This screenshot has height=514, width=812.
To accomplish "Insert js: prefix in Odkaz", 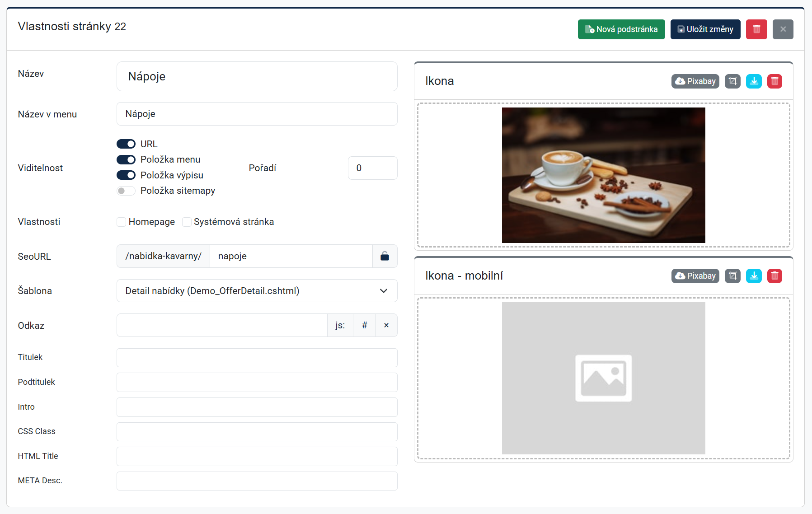I will click(x=340, y=325).
